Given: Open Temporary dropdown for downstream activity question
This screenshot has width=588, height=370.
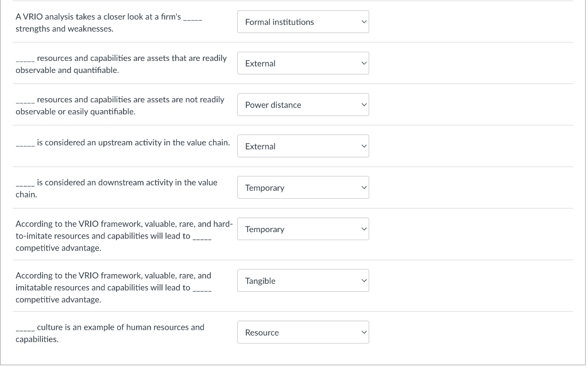Looking at the screenshot, I should point(303,188).
